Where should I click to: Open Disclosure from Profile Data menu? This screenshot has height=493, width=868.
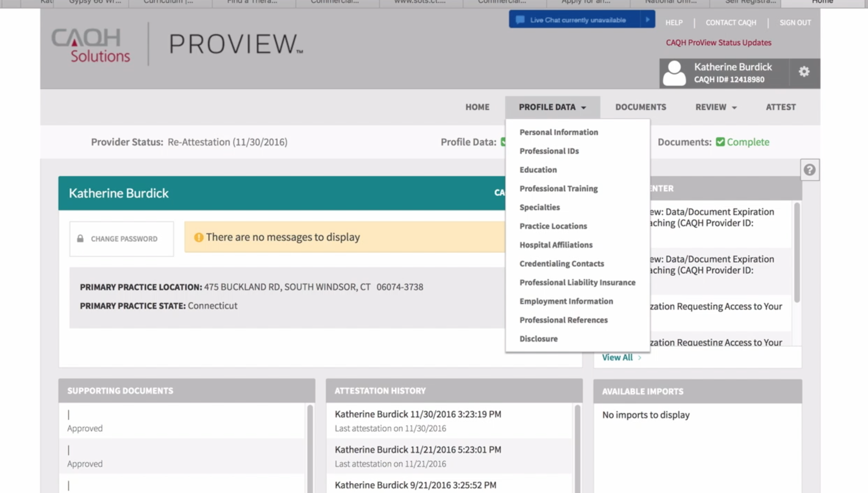click(538, 339)
